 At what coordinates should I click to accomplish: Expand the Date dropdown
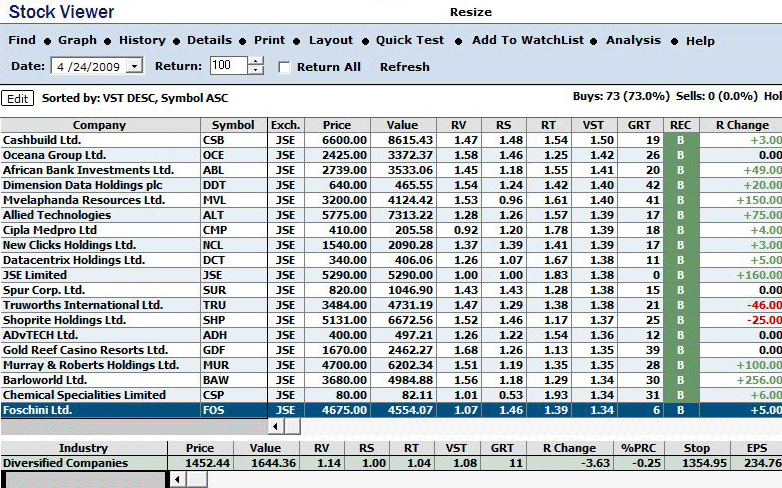135,66
